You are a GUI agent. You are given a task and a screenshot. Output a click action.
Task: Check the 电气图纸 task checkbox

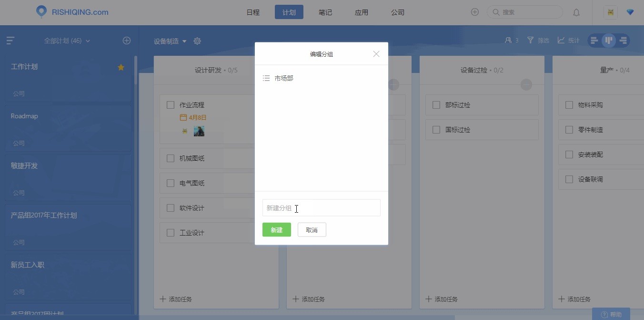pyautogui.click(x=171, y=183)
